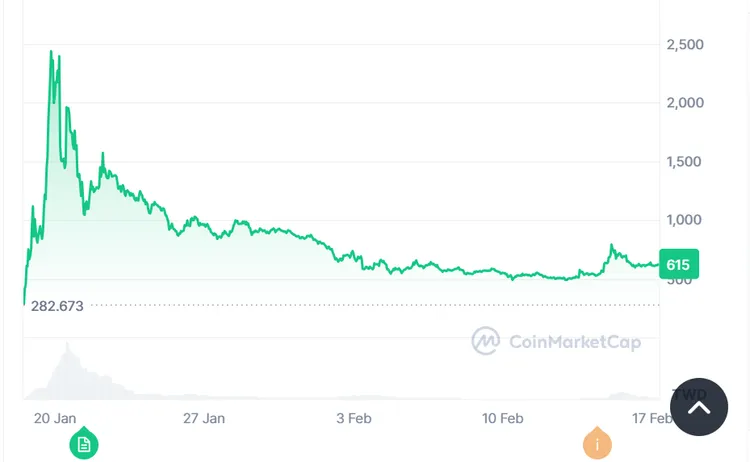Click the tallest volume bar near 20 Jan
Image resolution: width=750 pixels, height=462 pixels.
click(x=67, y=348)
